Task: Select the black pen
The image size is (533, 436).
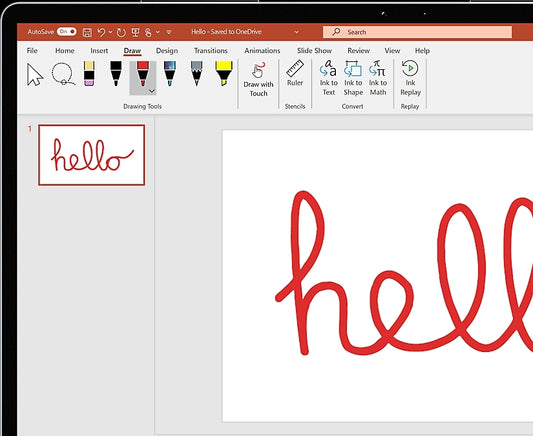Action: click(x=116, y=73)
